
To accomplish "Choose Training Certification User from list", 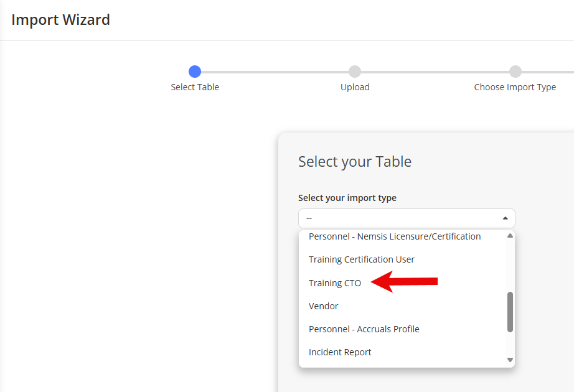I will [402, 259].
